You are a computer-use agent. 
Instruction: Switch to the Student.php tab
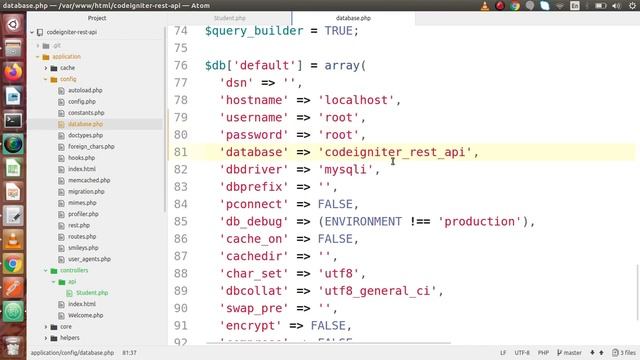point(230,18)
